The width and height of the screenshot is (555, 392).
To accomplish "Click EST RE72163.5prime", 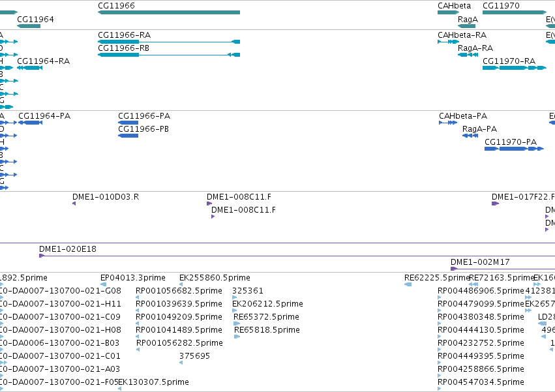I will tap(473, 284).
